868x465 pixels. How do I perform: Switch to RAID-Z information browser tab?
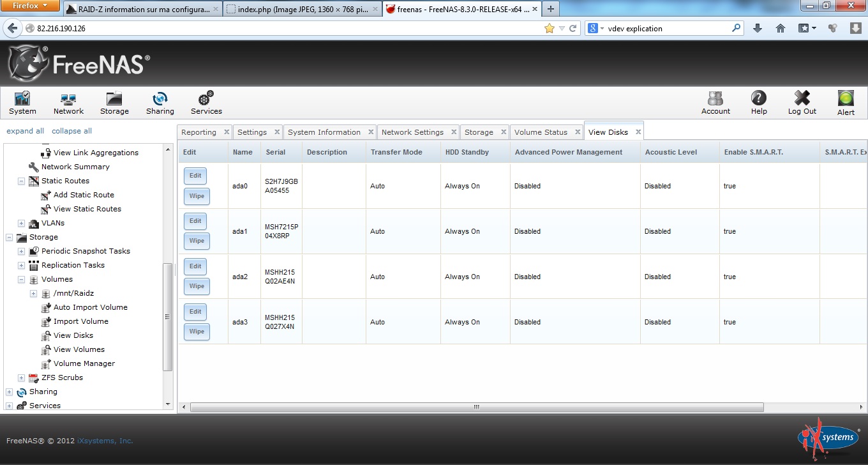142,10
